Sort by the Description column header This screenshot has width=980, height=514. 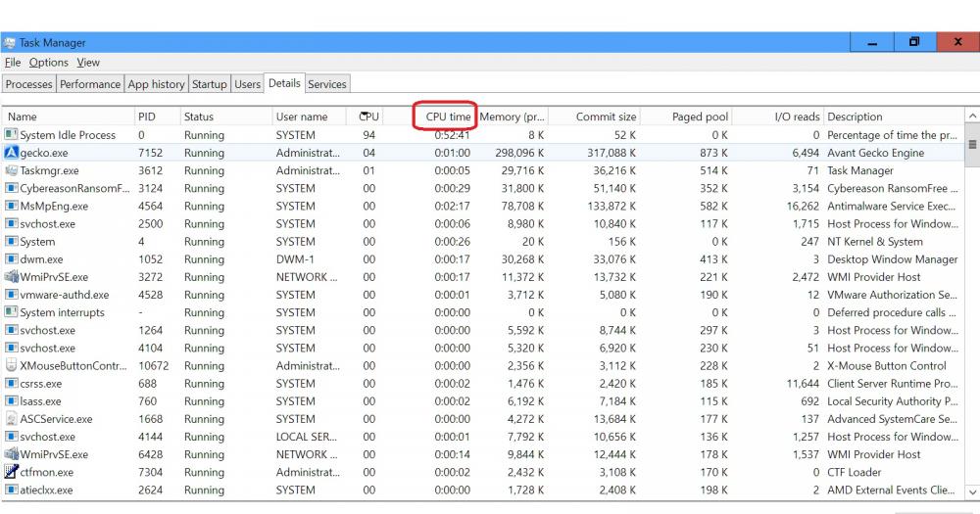click(894, 117)
